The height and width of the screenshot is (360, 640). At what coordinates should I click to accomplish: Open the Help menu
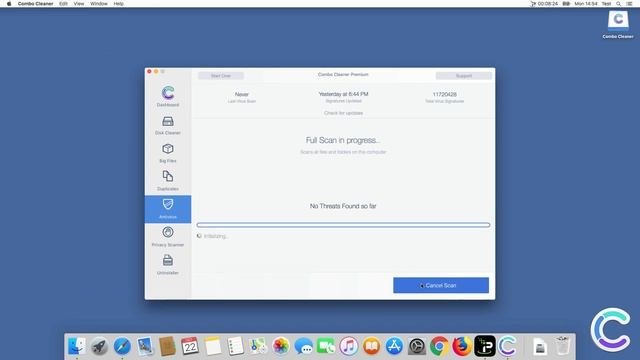pos(118,4)
